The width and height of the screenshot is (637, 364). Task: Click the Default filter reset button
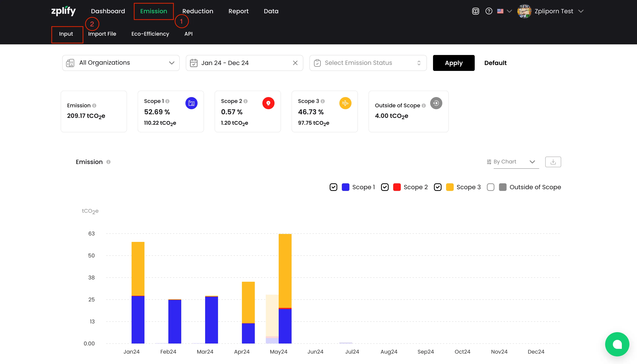tap(495, 63)
